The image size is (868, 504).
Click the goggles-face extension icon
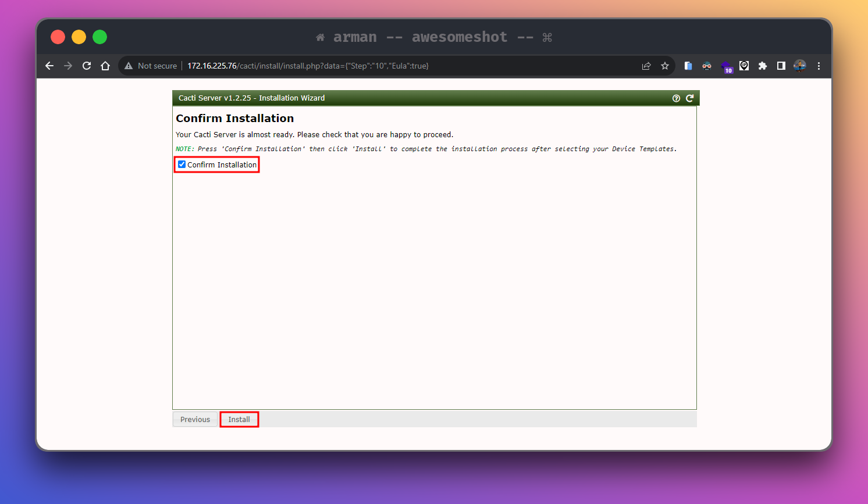[x=707, y=66]
